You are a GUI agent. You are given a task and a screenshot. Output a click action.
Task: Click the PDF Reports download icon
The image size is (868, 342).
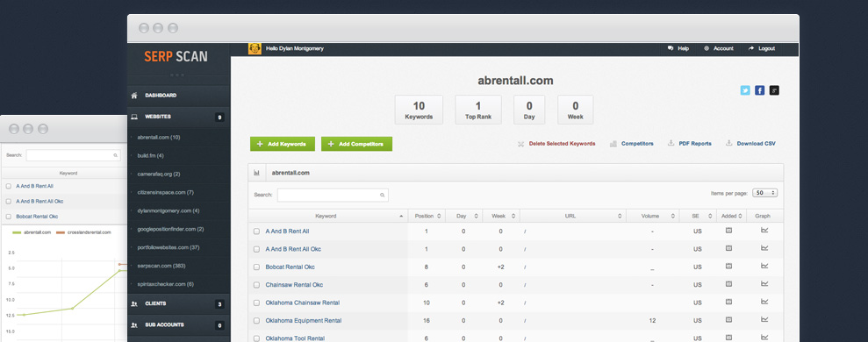point(671,143)
